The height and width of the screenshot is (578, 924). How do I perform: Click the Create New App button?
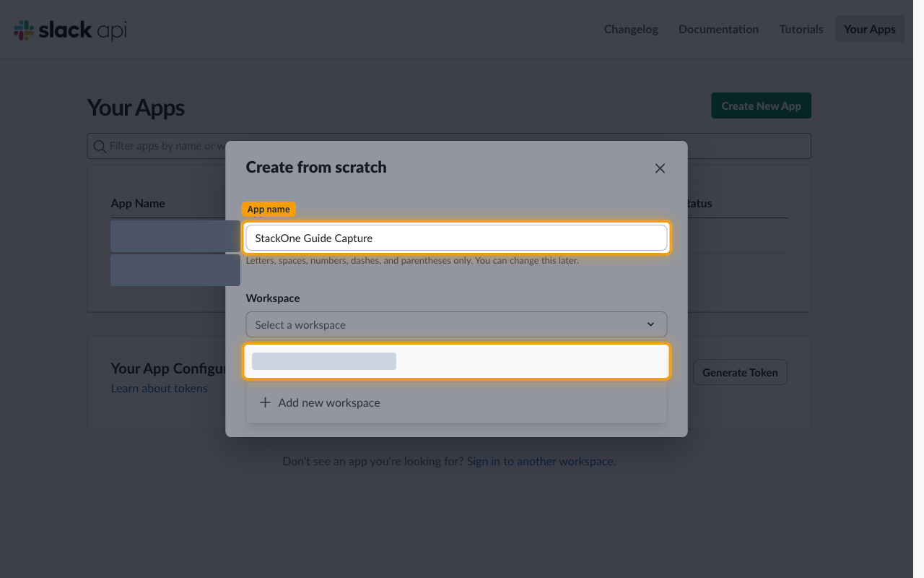[761, 105]
